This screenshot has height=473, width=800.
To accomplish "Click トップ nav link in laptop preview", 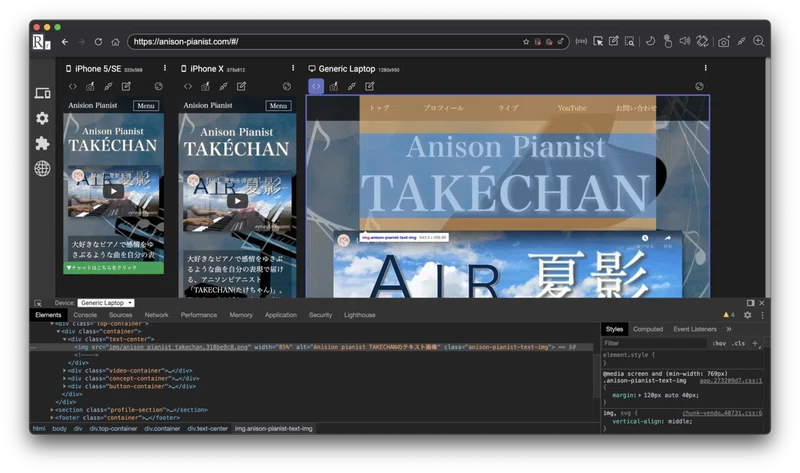I will pyautogui.click(x=380, y=108).
